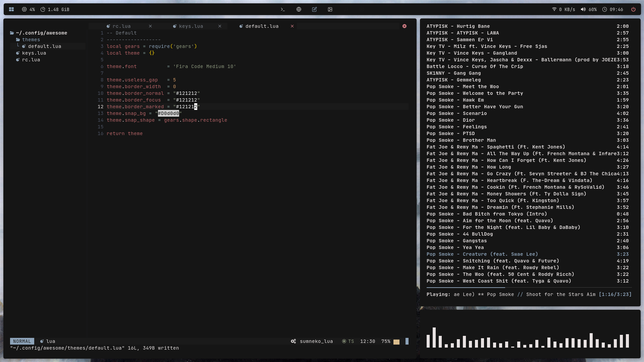The image size is (644, 362).
Task: Click the NORMAL mode indicator
Action: pos(22,341)
